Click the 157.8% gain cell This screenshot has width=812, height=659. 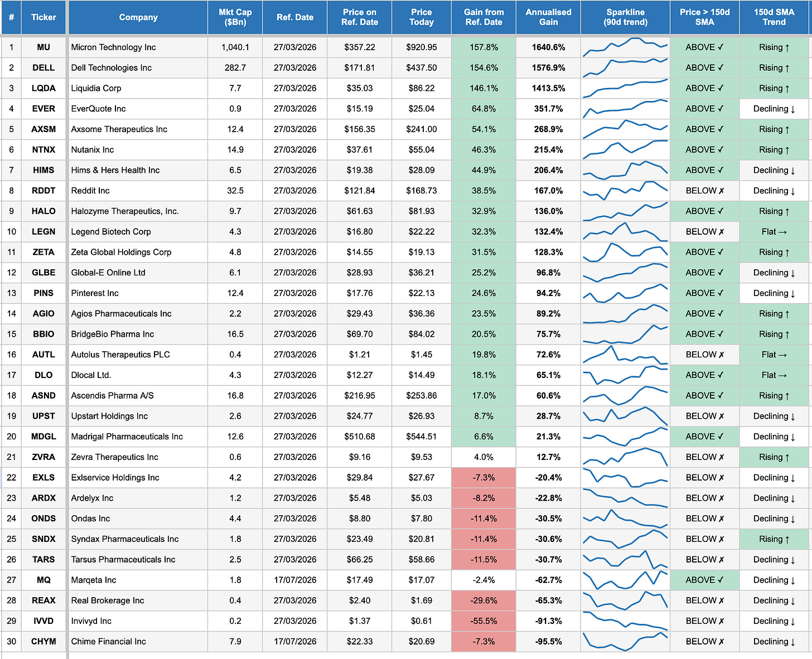click(x=484, y=47)
